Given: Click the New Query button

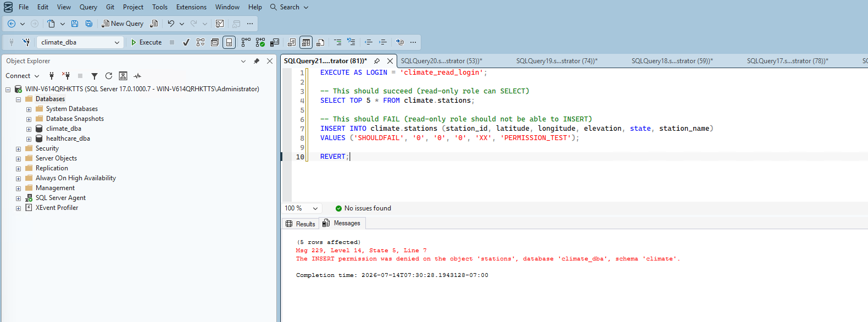Looking at the screenshot, I should point(123,24).
